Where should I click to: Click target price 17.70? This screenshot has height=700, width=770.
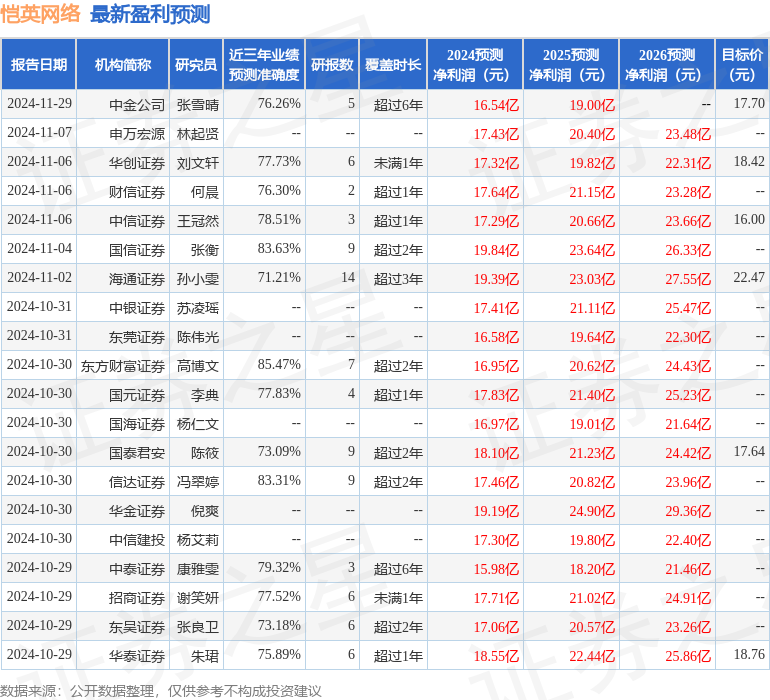(749, 104)
